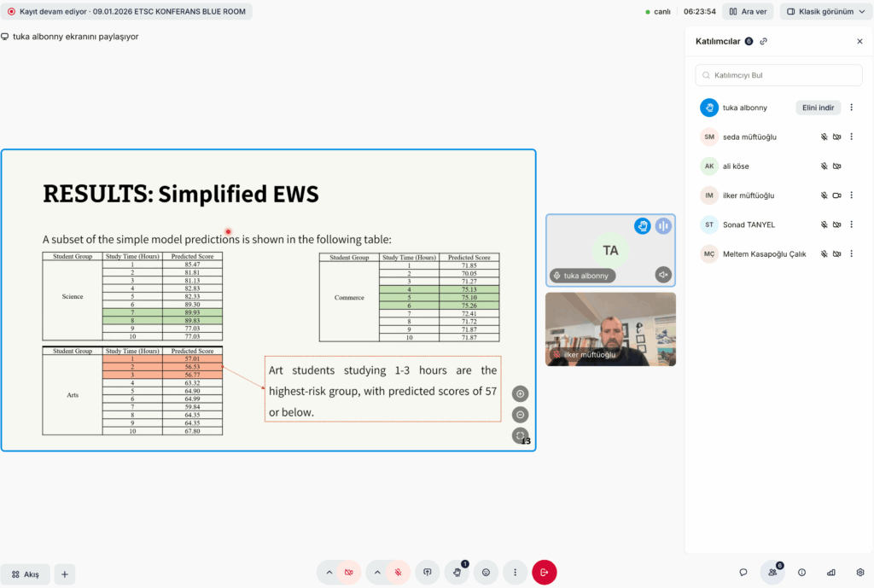Viewport: 874px width, 588px height.
Task: Mute tuka albonny's audio on video tile
Action: [663, 275]
